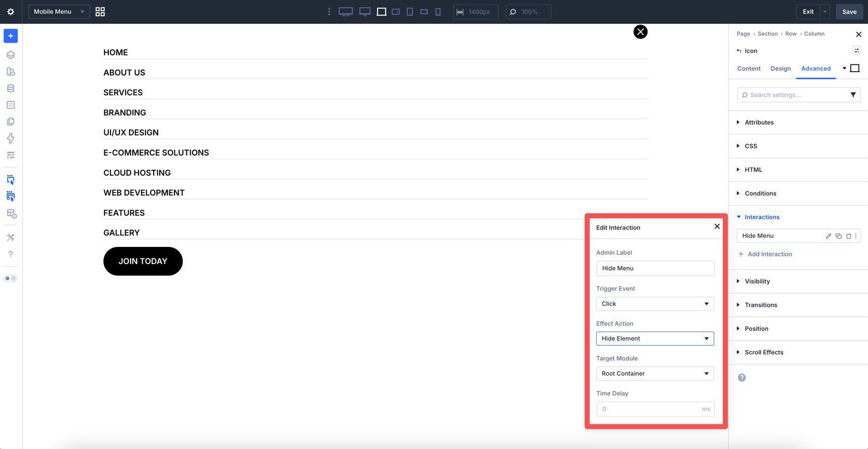Image resolution: width=868 pixels, height=449 pixels.
Task: Duplicate the Hide Menu interaction
Action: tap(838, 236)
